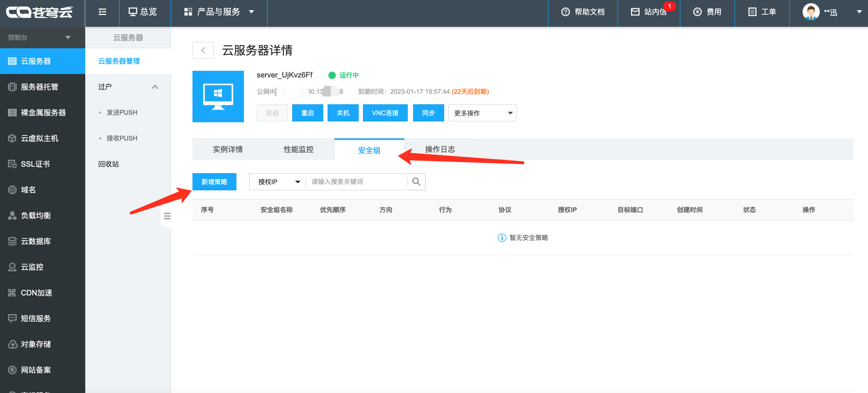Click the sub-sidebar collapse handle

[167, 216]
